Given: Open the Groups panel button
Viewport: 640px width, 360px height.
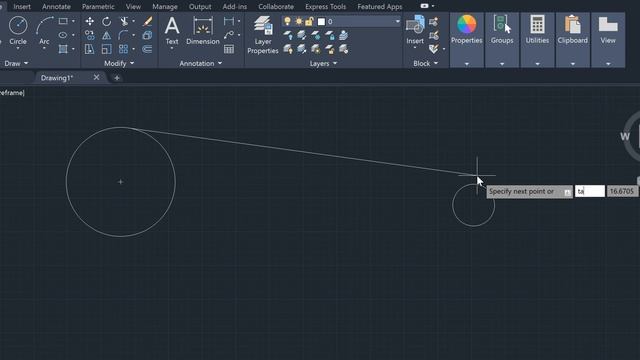Looking at the screenshot, I should [502, 40].
